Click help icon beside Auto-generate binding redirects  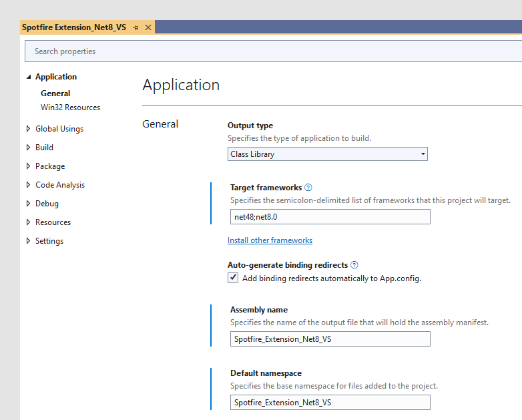[354, 265]
